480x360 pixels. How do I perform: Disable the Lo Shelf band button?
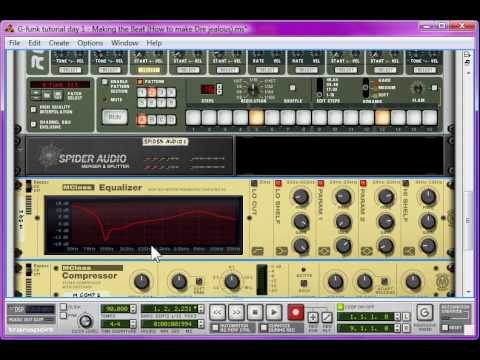point(278,183)
